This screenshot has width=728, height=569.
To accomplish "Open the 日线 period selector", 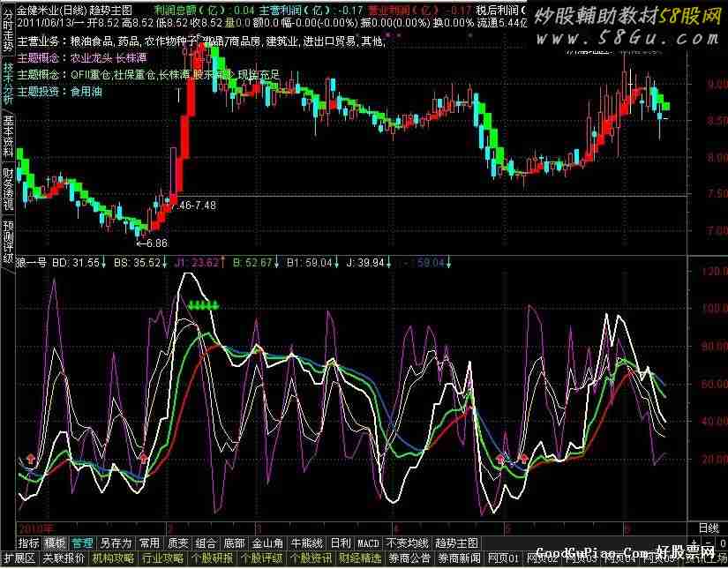I will point(708,527).
